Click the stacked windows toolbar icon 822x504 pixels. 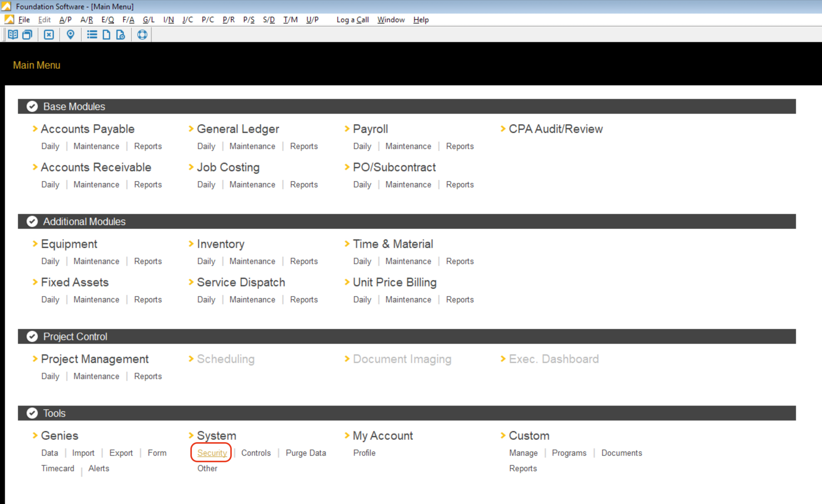[27, 34]
